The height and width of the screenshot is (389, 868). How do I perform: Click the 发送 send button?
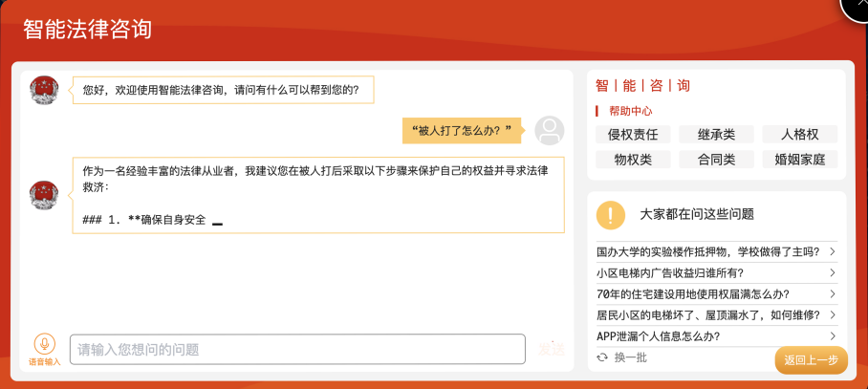pyautogui.click(x=552, y=349)
